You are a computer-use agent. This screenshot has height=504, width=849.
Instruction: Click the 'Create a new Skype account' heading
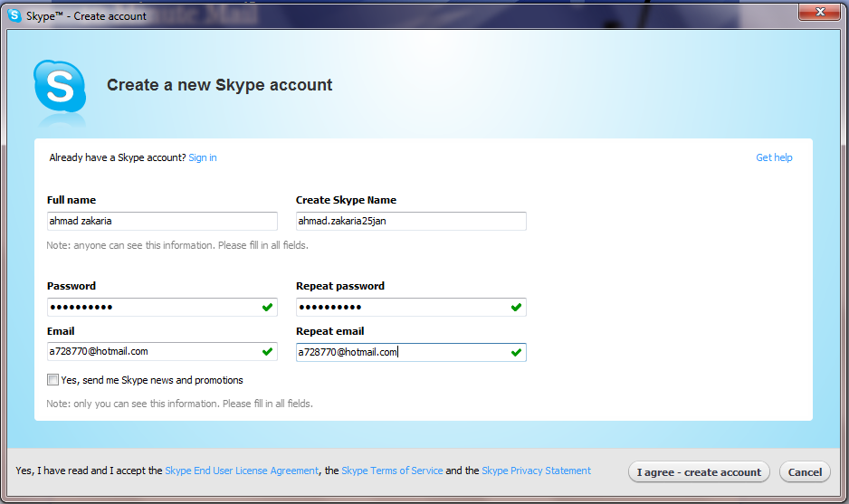pyautogui.click(x=219, y=85)
